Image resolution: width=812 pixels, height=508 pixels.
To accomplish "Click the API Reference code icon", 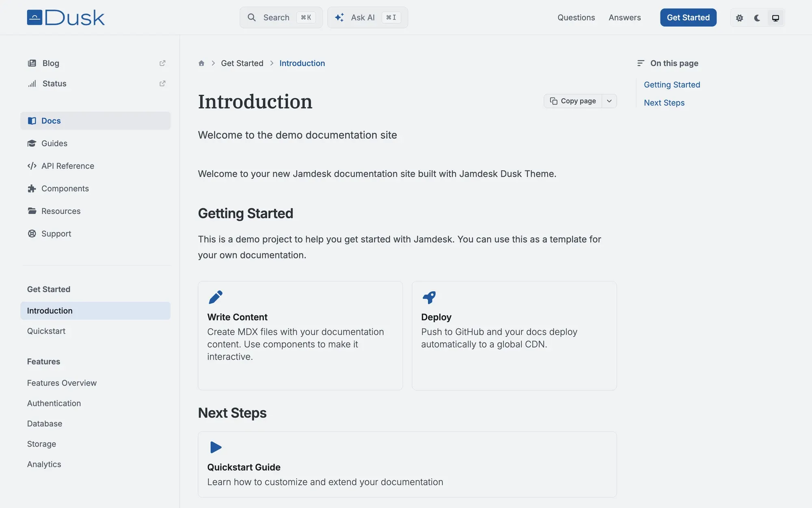I will [32, 166].
